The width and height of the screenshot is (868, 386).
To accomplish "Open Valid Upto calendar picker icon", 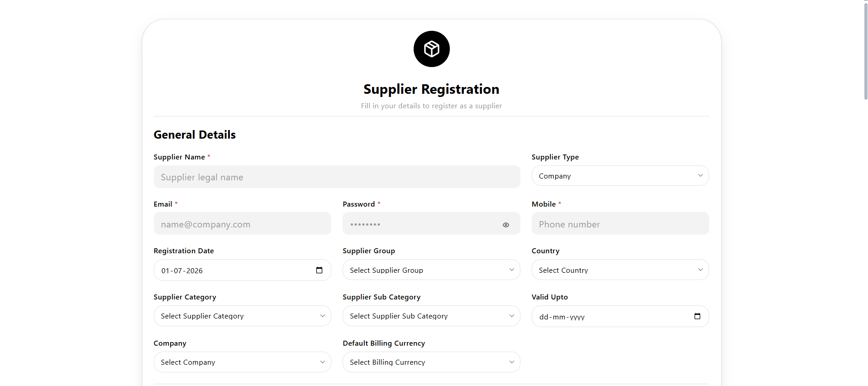I will coord(697,316).
